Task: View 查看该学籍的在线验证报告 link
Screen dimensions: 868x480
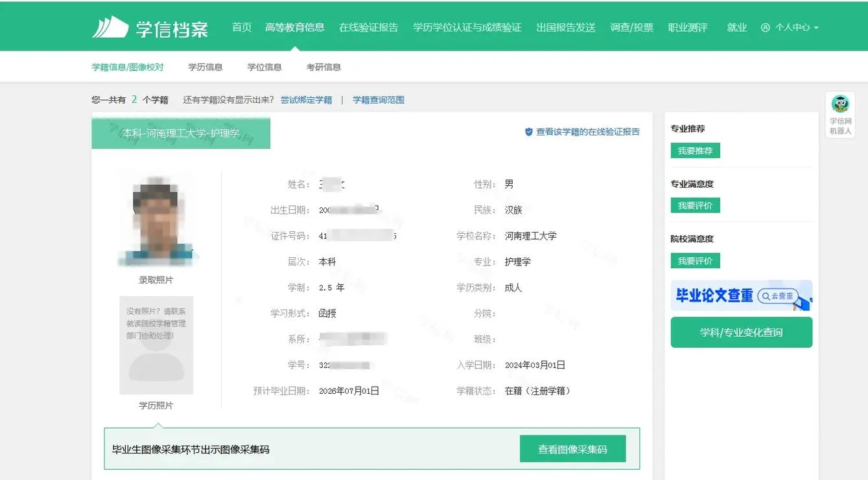Action: pos(587,131)
